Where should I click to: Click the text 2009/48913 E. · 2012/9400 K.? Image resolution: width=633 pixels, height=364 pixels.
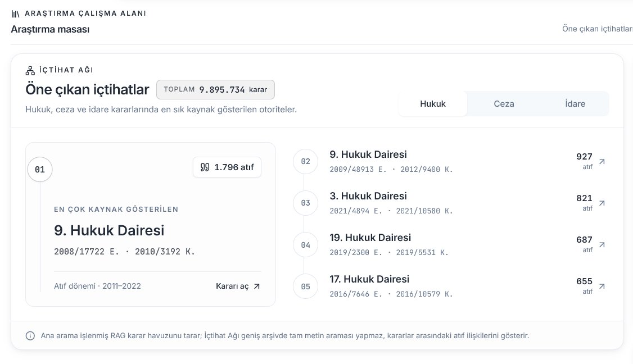[391, 170]
